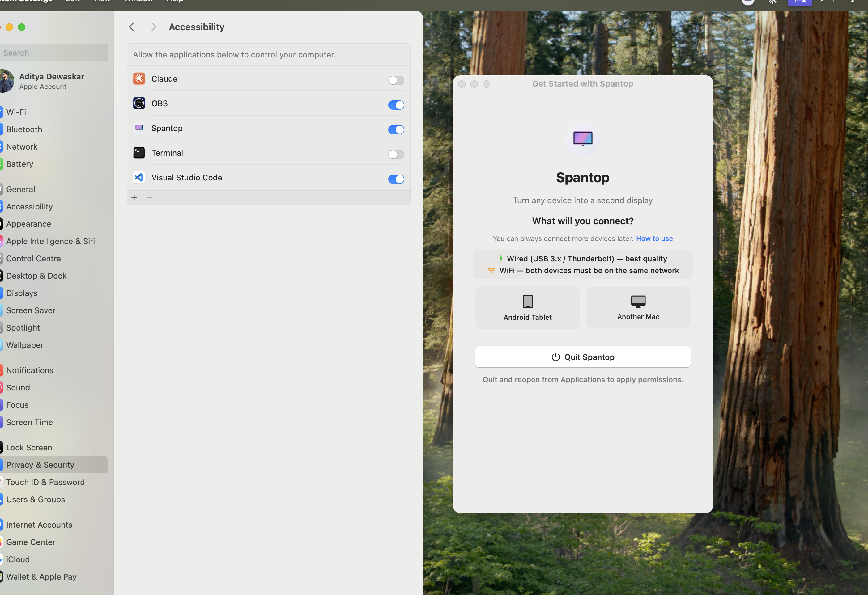This screenshot has height=595, width=868.
Task: Click the Visual Studio Code icon
Action: pos(139,177)
